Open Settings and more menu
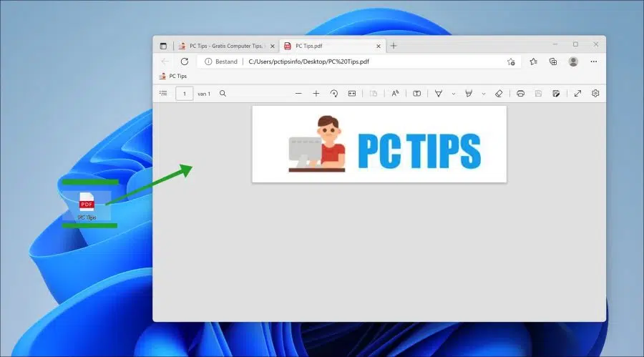The width and height of the screenshot is (644, 357). click(593, 62)
